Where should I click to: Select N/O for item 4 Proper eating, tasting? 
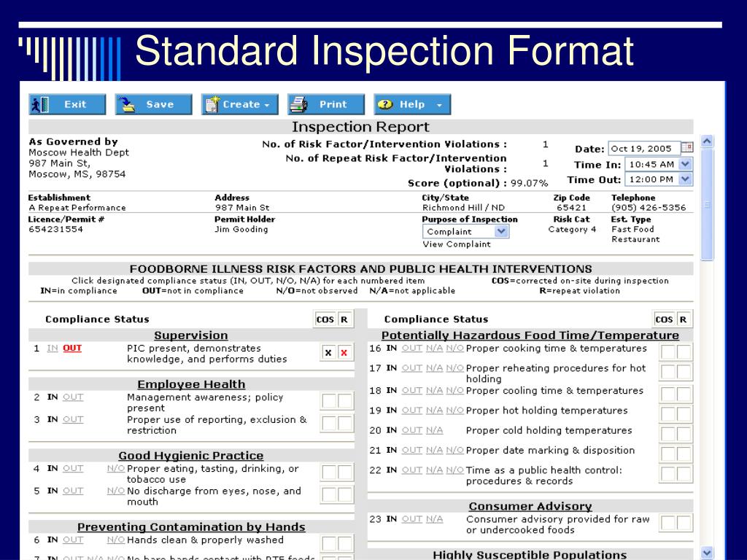(x=116, y=469)
